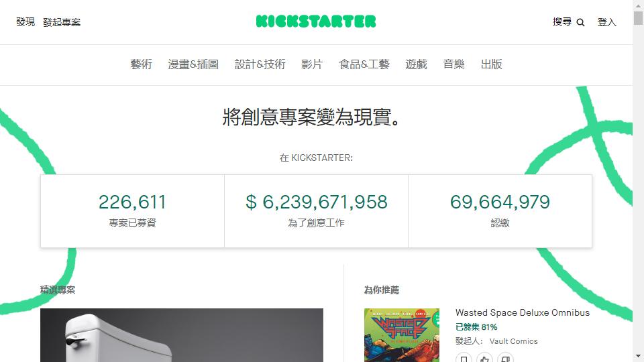Open the 發現 discover link
Image resolution: width=644 pixels, height=362 pixels.
(x=25, y=21)
